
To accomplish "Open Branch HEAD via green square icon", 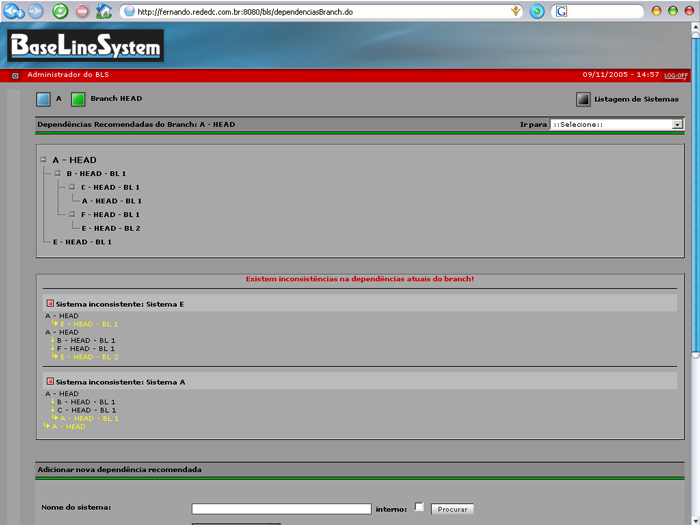I will tap(78, 99).
